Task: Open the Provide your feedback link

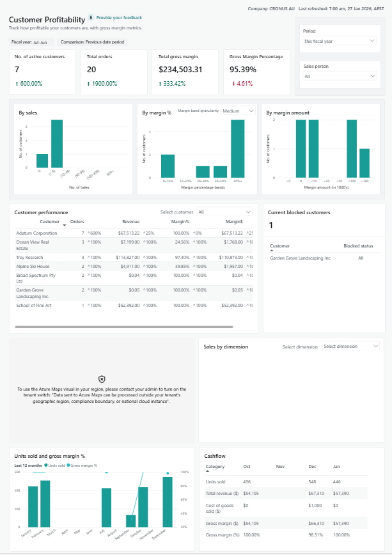Action: point(119,18)
